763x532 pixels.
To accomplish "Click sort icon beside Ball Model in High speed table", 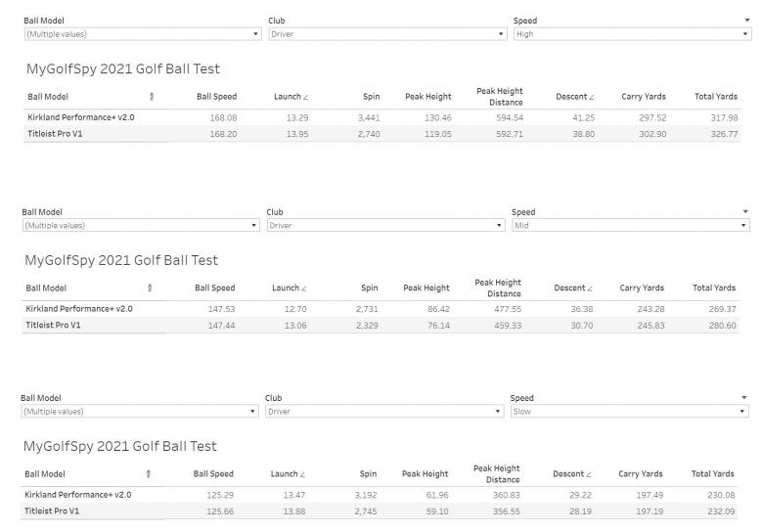I will 152,97.
